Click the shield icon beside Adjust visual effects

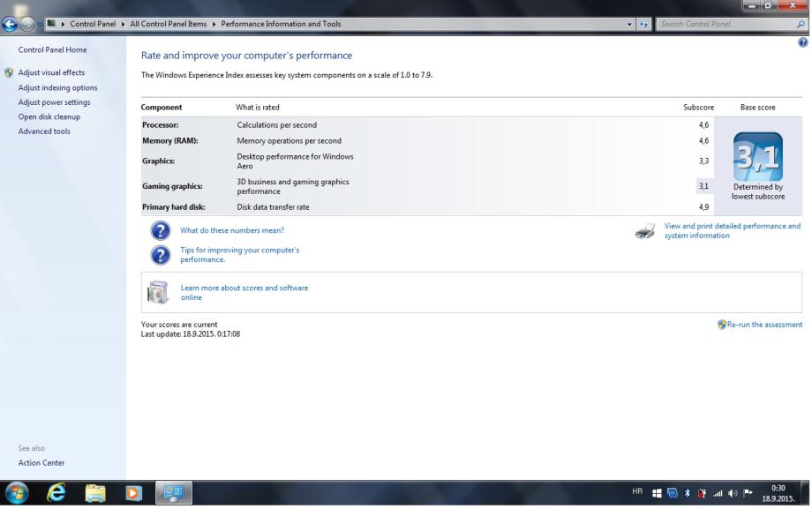tap(9, 72)
